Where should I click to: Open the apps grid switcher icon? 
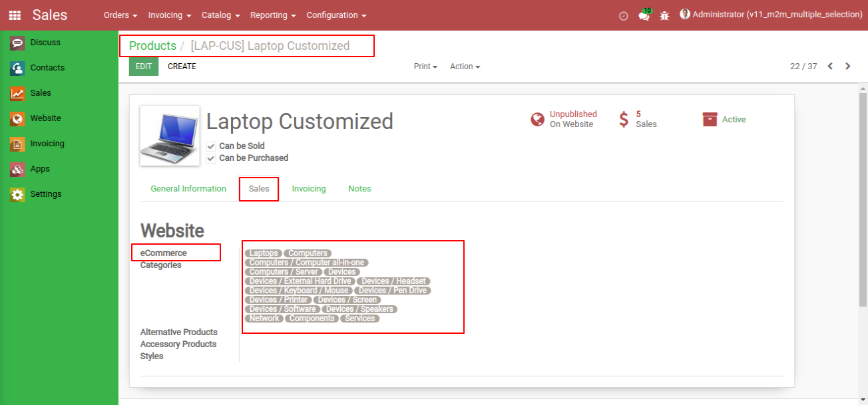[x=14, y=14]
